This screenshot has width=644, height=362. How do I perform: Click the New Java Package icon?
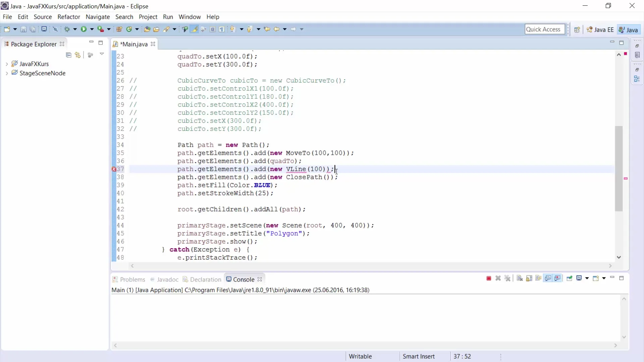[119, 29]
